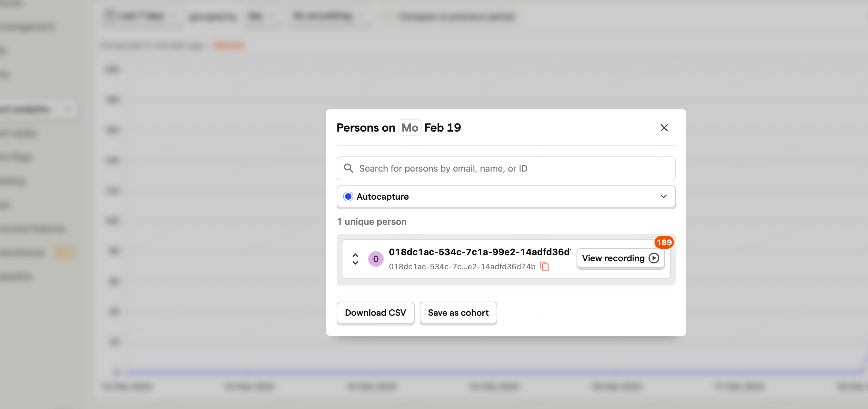Copy the person distinct ID
This screenshot has width=868, height=409.
pos(545,266)
